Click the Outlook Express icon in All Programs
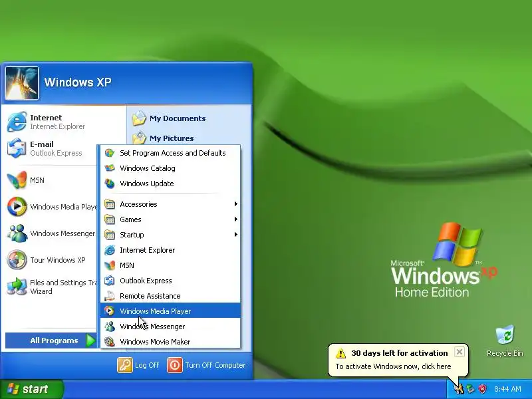This screenshot has height=399, width=532. tap(109, 281)
